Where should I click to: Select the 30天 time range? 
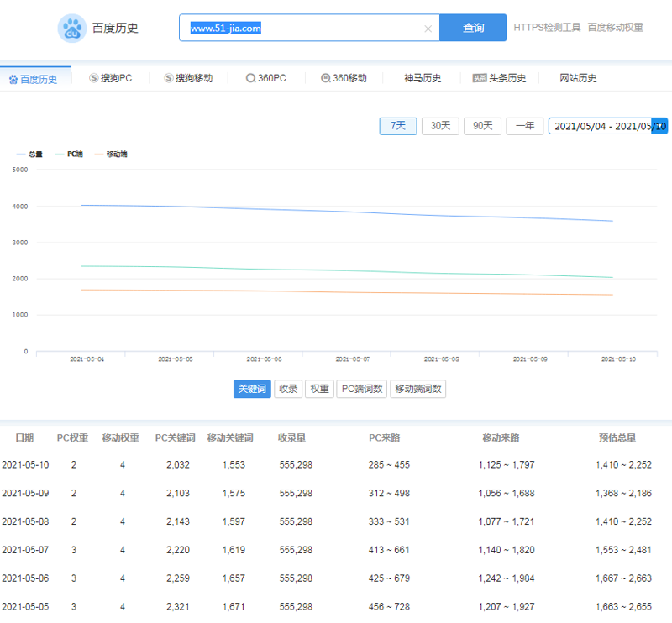coord(440,126)
